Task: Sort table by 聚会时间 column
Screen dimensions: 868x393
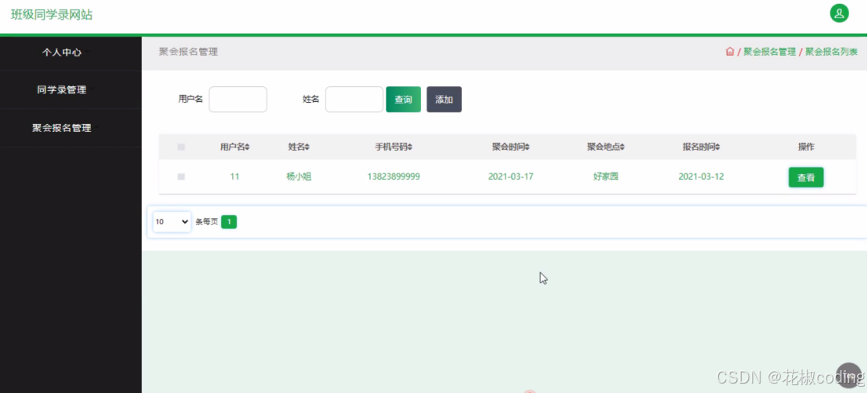Action: [511, 147]
